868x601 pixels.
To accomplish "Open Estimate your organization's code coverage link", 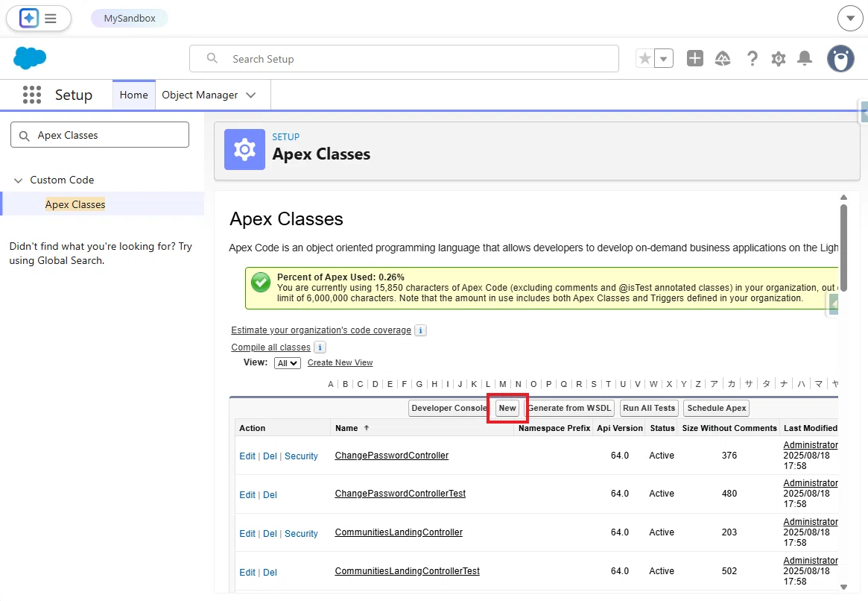I will click(321, 330).
